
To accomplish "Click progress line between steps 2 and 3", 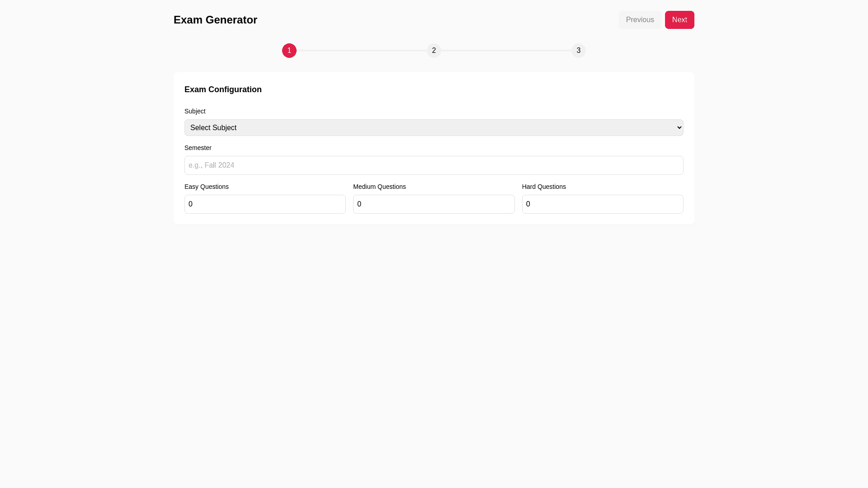I will (506, 51).
